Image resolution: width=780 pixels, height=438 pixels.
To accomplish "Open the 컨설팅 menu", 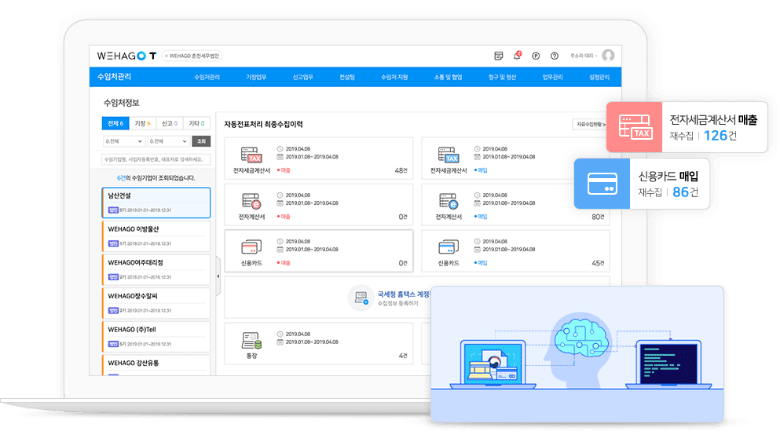I will pyautogui.click(x=347, y=77).
